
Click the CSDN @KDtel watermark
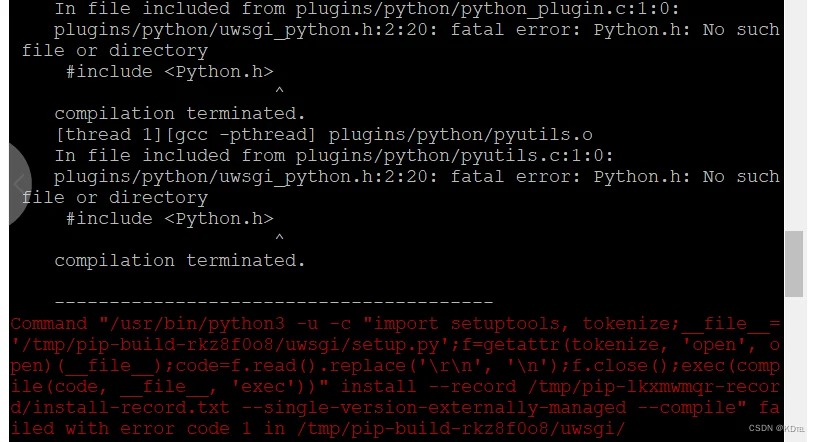click(776, 428)
